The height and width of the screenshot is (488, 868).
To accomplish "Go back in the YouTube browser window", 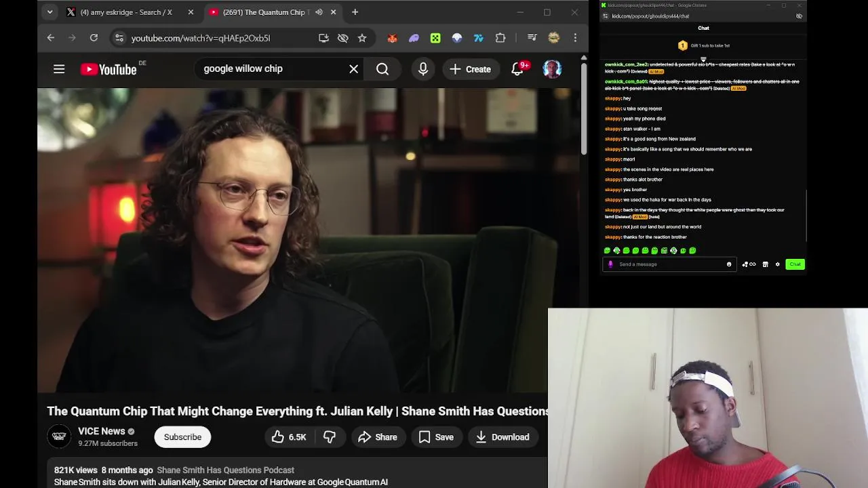I will 50,38.
